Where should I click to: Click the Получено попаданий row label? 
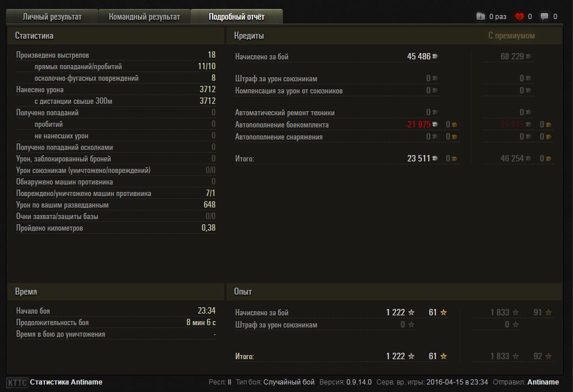(x=47, y=112)
